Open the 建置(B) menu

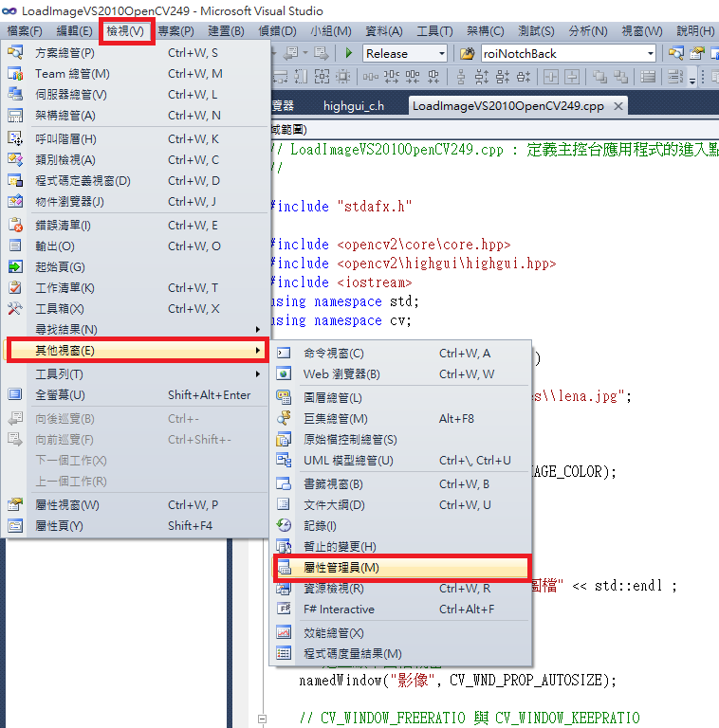click(x=226, y=31)
